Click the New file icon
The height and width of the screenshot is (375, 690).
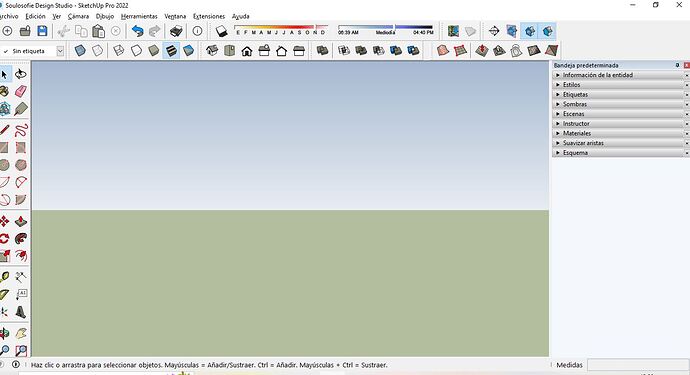click(x=7, y=31)
